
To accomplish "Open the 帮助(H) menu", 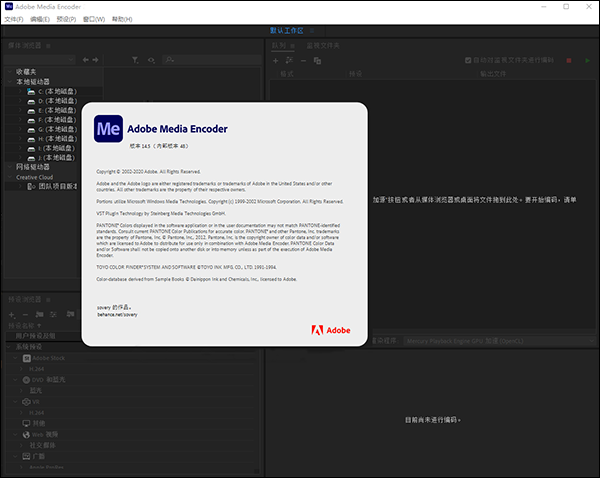I will [121, 19].
